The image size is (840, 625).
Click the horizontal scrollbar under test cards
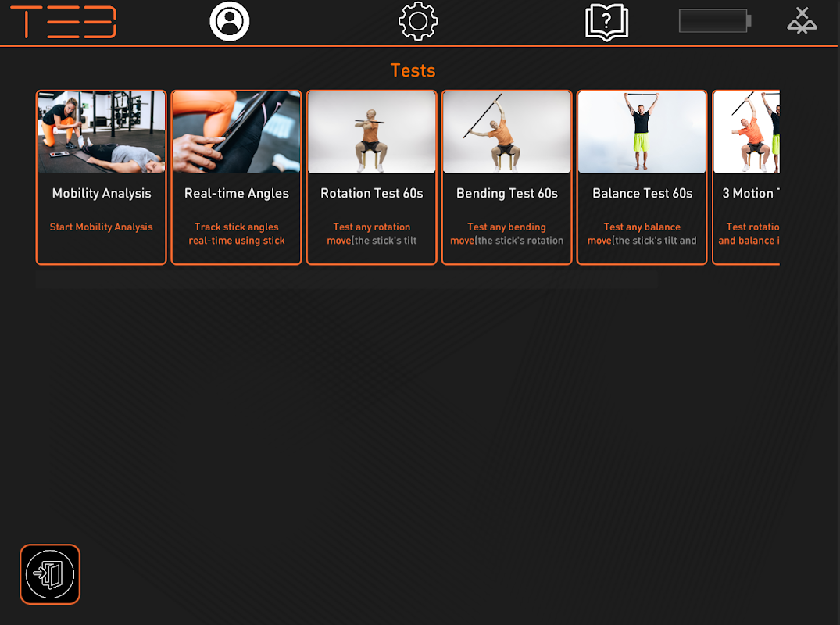(x=347, y=280)
